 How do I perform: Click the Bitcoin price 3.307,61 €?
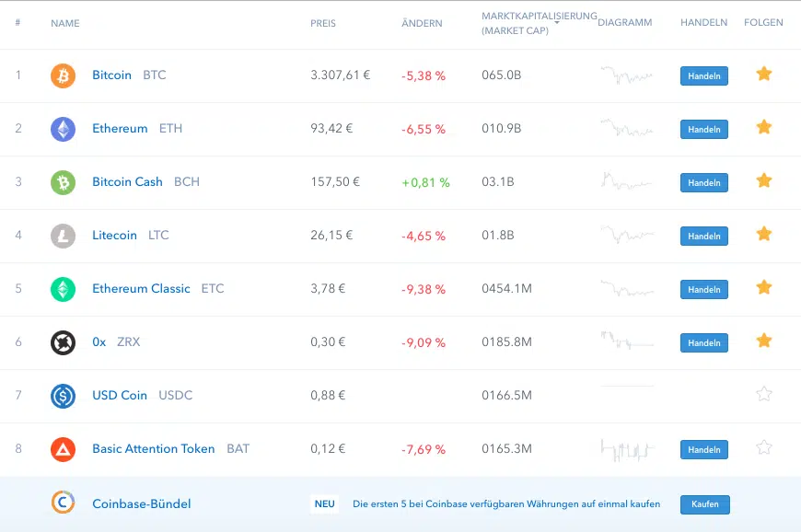[341, 75]
